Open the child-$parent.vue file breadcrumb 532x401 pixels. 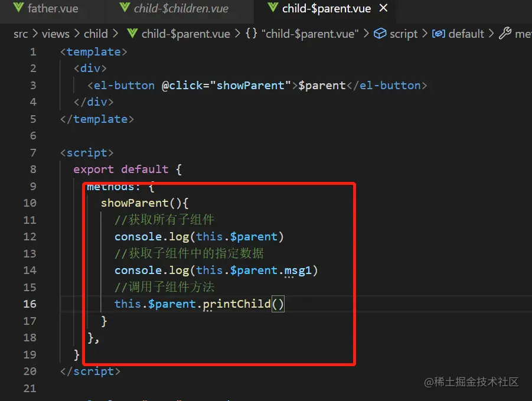click(x=185, y=34)
